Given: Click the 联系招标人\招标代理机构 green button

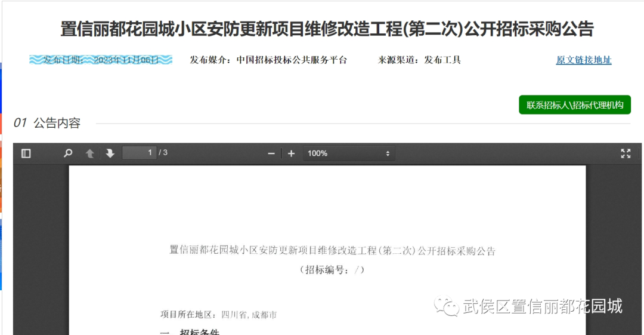Looking at the screenshot, I should [575, 105].
